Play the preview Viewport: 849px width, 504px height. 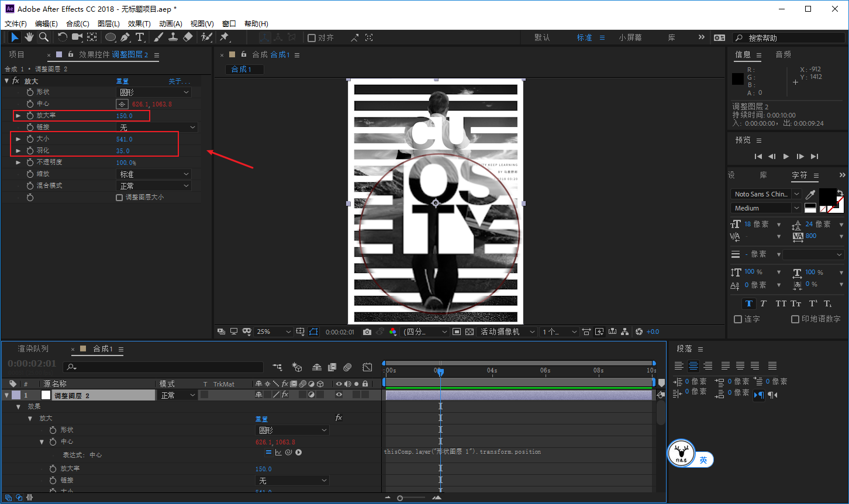coord(786,156)
